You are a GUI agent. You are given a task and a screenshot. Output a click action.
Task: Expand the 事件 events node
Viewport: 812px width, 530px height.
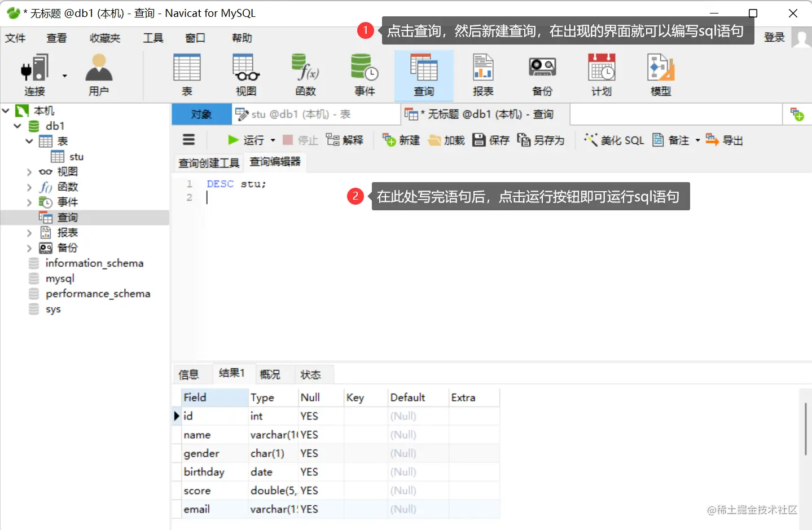[x=29, y=202]
